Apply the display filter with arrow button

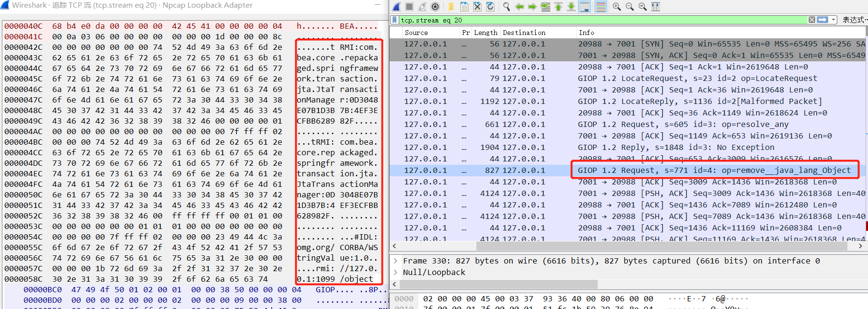point(823,20)
